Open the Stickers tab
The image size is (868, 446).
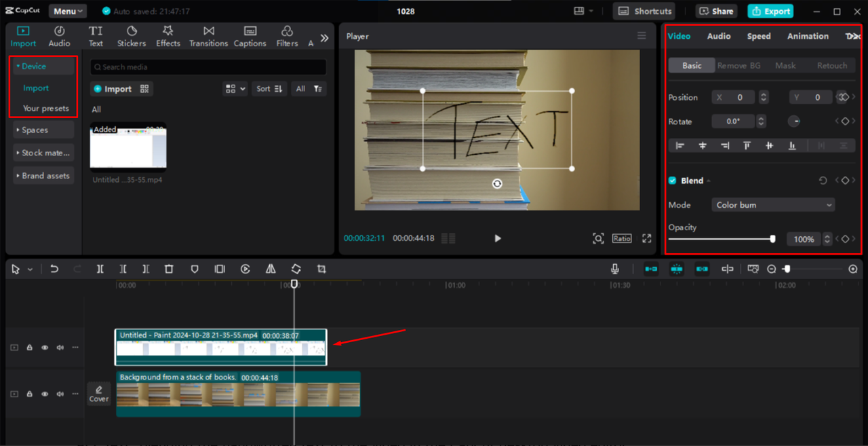click(132, 36)
